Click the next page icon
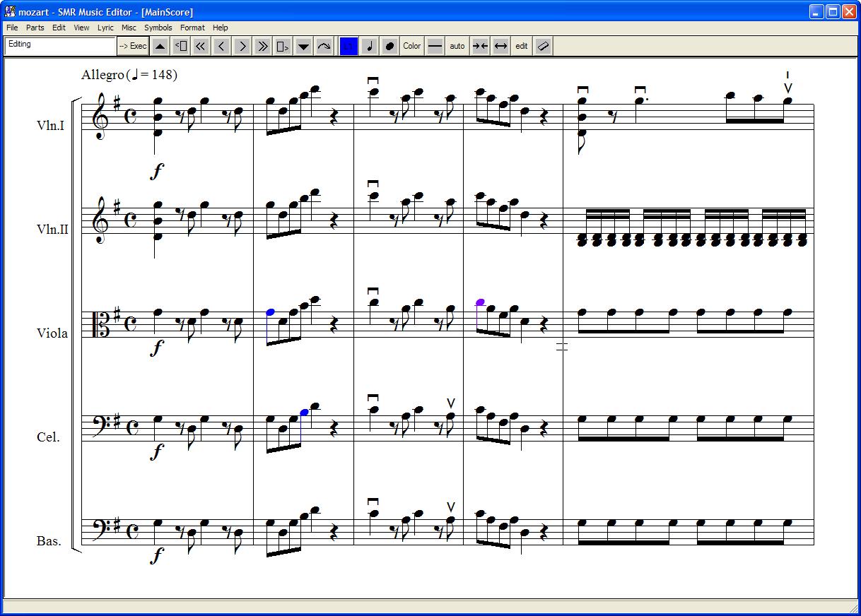The width and height of the screenshot is (861, 616). [283, 46]
